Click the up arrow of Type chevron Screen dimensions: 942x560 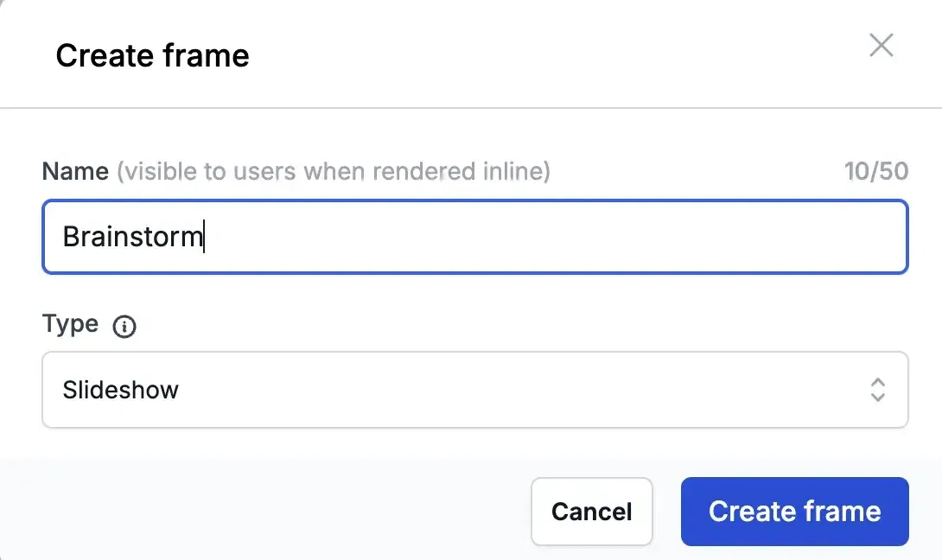tap(878, 382)
